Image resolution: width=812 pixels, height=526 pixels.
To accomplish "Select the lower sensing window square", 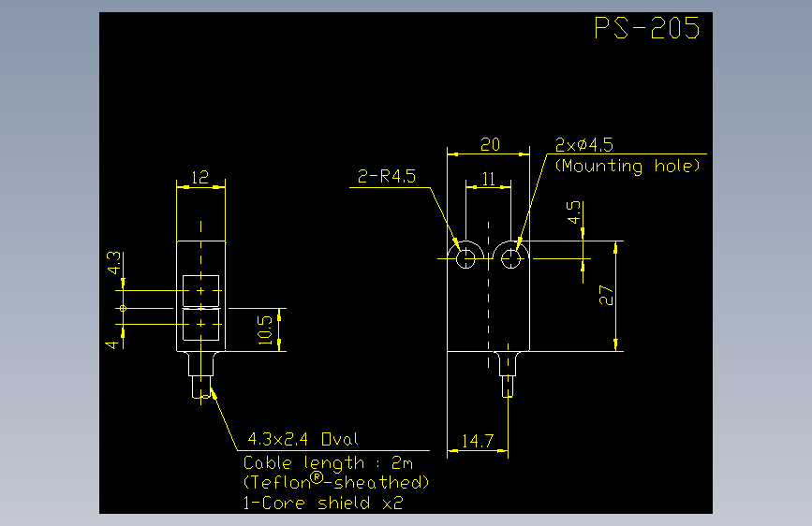I will pyautogui.click(x=201, y=324).
